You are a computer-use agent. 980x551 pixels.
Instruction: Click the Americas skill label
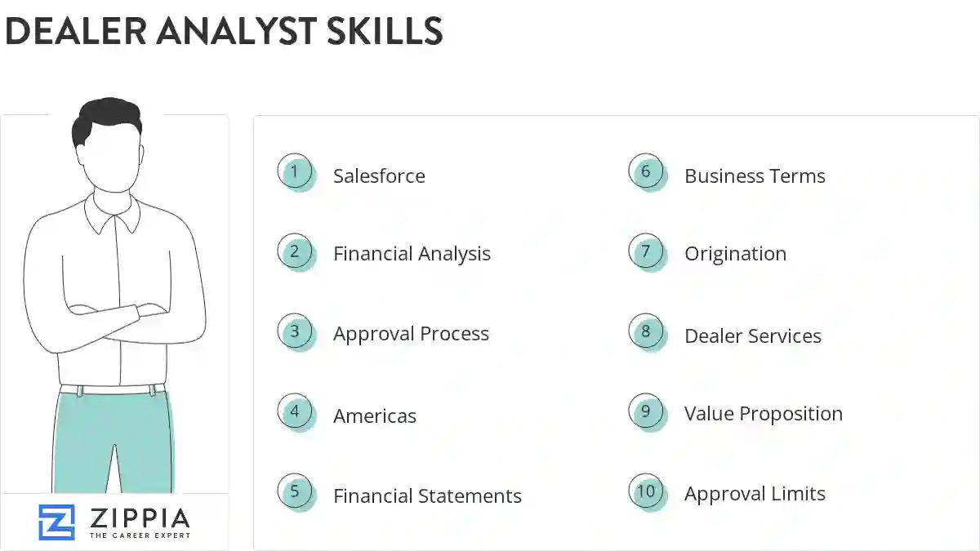coord(375,416)
